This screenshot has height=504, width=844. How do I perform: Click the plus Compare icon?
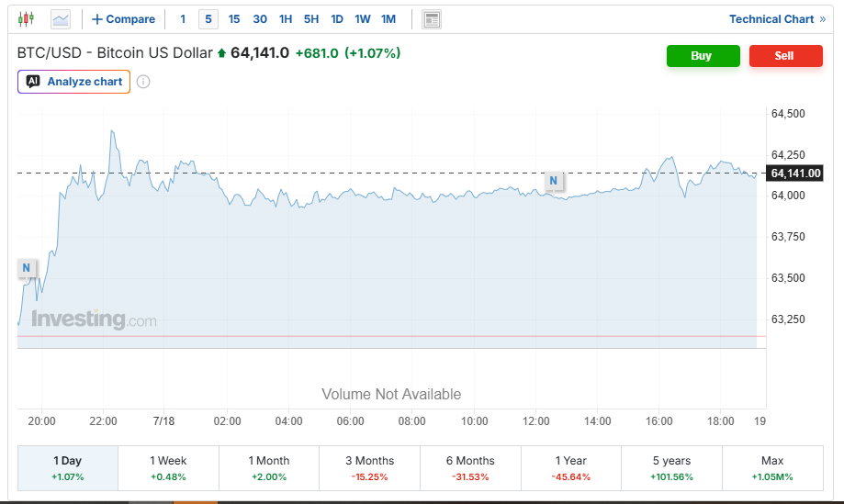(96, 19)
